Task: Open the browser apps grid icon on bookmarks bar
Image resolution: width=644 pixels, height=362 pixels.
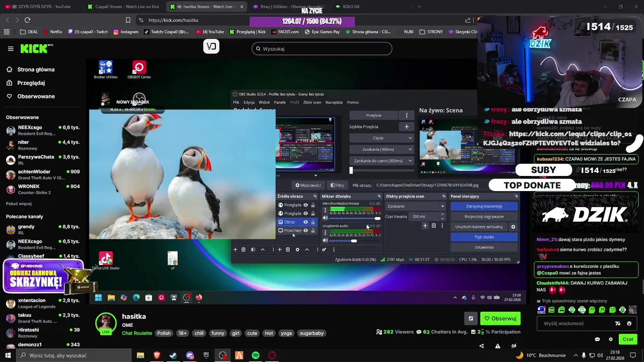Action: [x=7, y=32]
